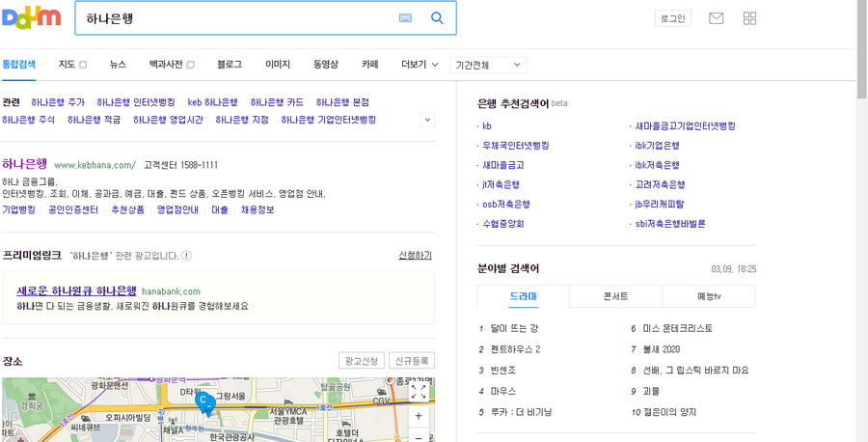The image size is (868, 442).
Task: Click related search 하나은행 인터넷뱅킹
Action: coord(136,102)
